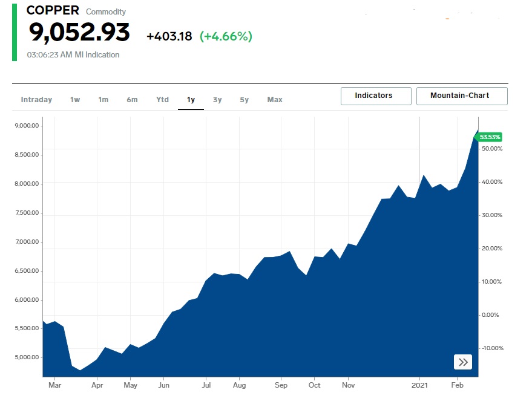Click the COPPER commodity title

[x=53, y=11]
